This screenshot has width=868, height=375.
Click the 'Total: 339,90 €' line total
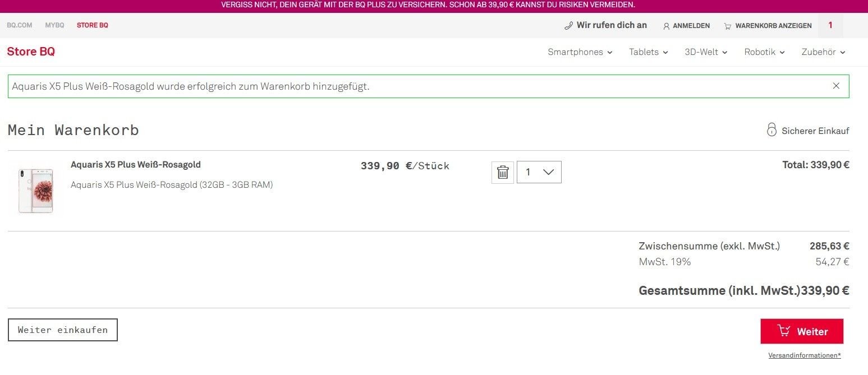point(816,165)
